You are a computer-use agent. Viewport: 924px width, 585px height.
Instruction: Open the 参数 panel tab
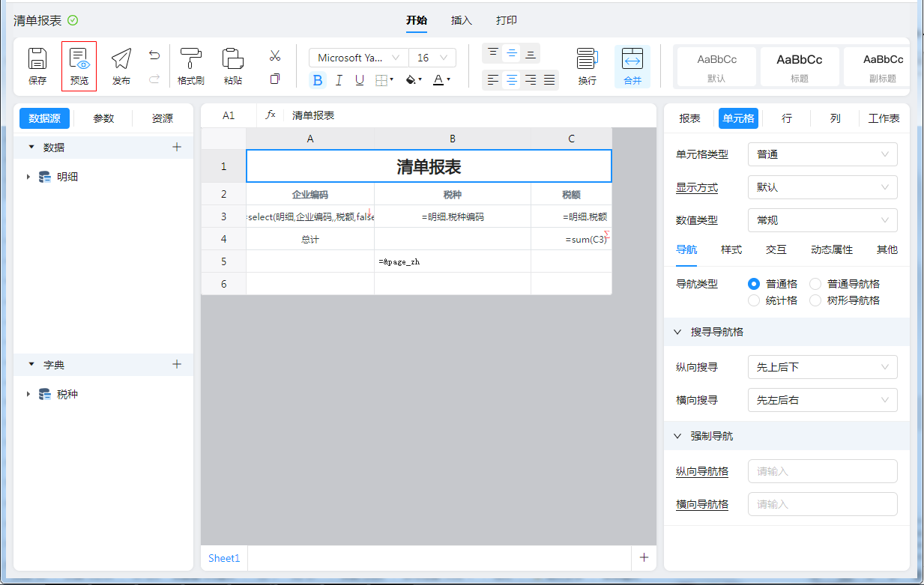click(104, 118)
